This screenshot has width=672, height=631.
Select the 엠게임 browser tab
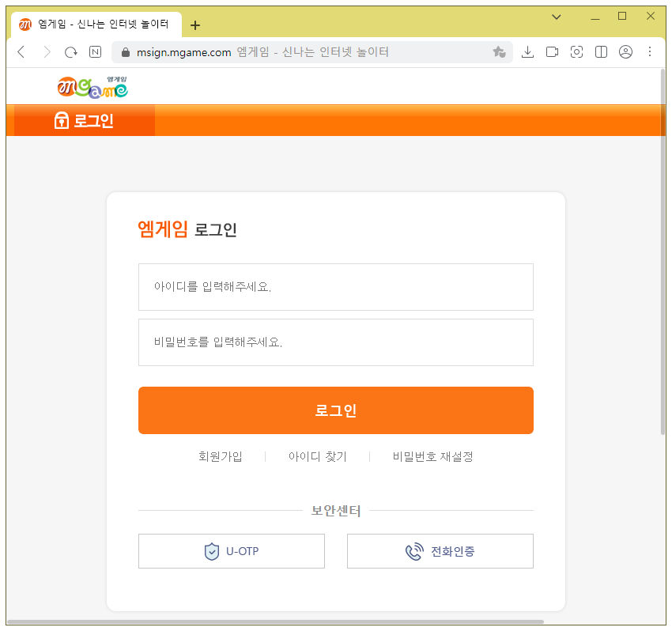click(x=96, y=25)
